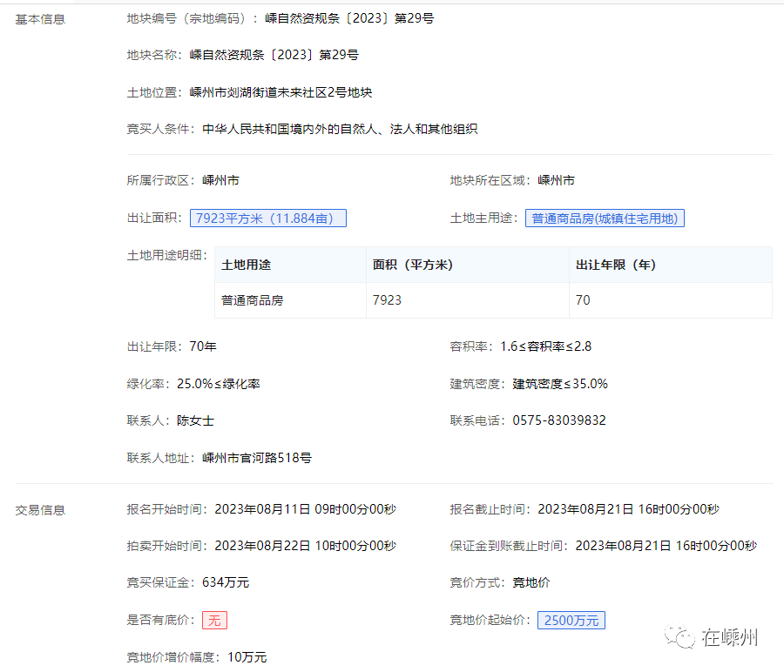Click the 普通商品房 table cell
The height and width of the screenshot is (672, 784).
coord(253,300)
